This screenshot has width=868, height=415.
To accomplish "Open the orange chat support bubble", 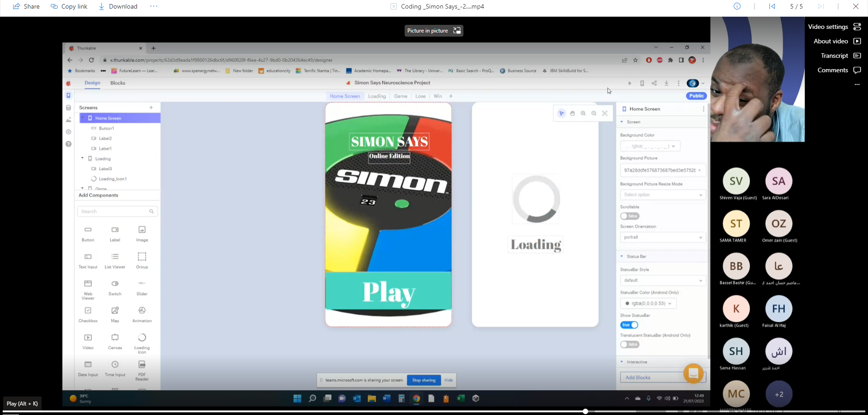I will [x=693, y=373].
